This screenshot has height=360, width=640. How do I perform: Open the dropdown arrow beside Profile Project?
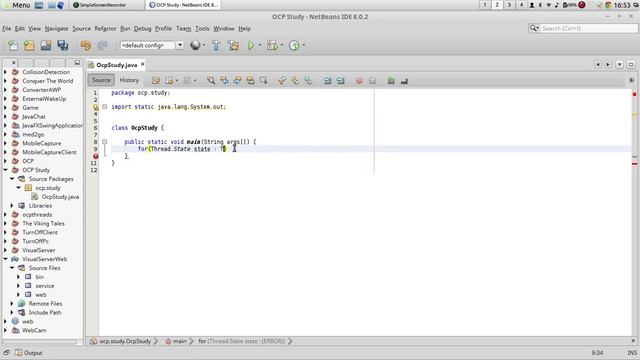[x=303, y=45]
